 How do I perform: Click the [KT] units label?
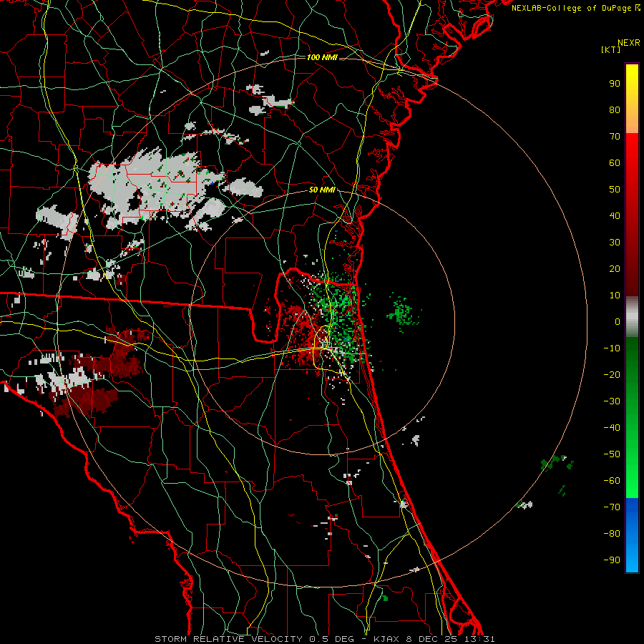610,49
